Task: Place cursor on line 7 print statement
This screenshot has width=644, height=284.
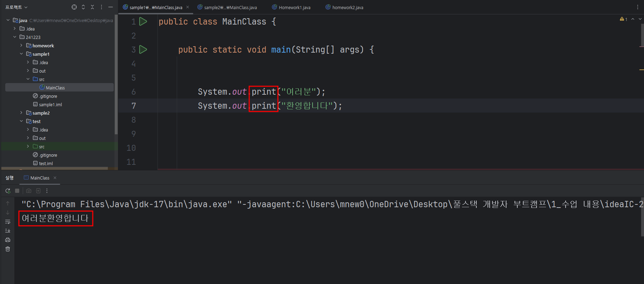Action: (x=270, y=106)
